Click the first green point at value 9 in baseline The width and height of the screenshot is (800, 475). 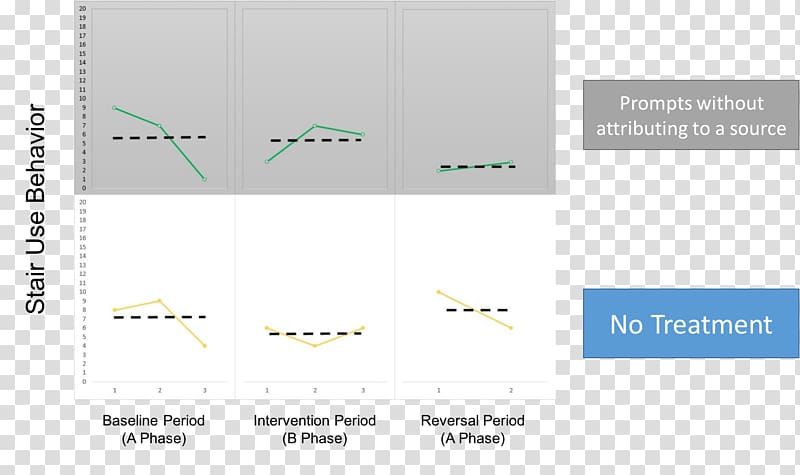click(114, 108)
